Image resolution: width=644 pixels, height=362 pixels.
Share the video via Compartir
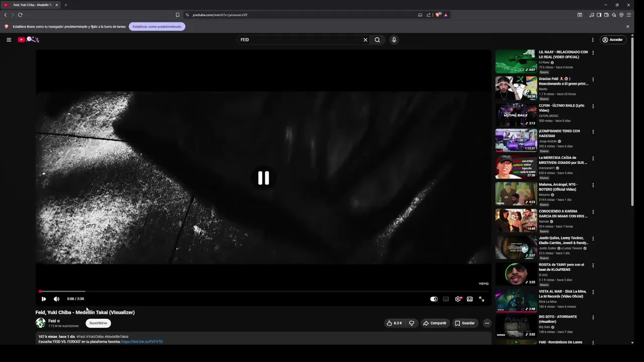tap(435, 323)
